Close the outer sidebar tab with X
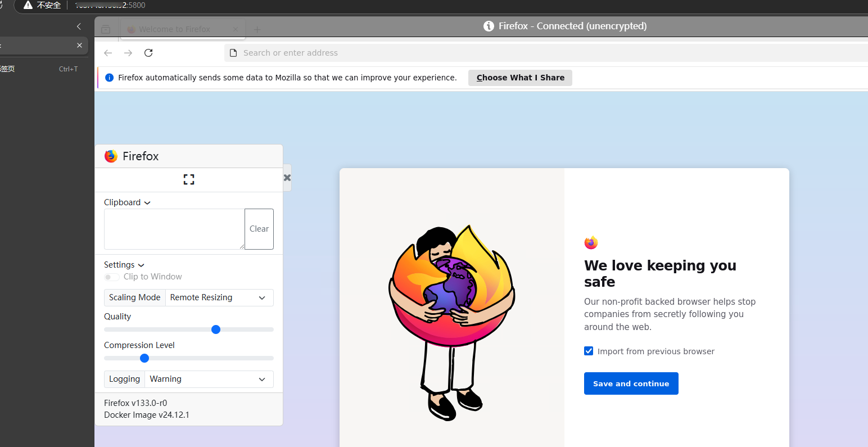The image size is (868, 447). (79, 46)
